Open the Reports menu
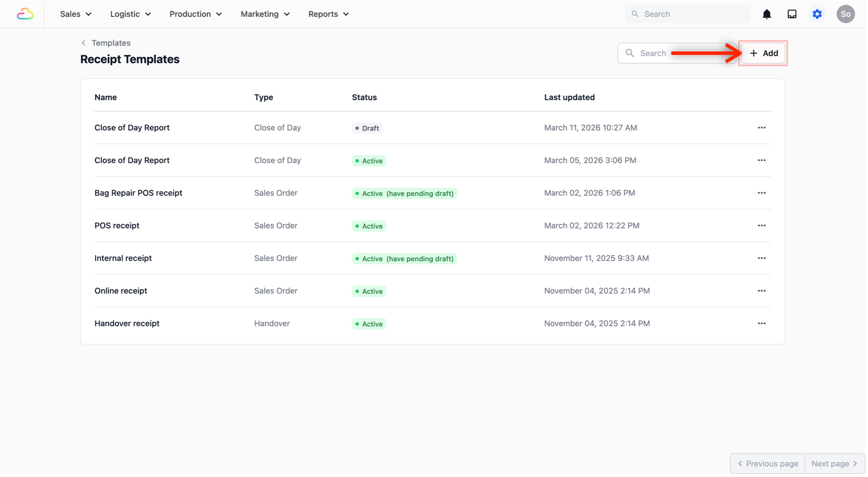This screenshot has height=477, width=868. point(328,14)
